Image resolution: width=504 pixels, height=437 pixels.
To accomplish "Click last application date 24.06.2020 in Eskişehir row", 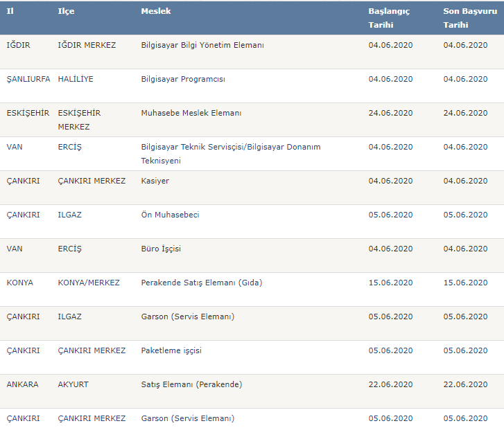I will pos(465,113).
